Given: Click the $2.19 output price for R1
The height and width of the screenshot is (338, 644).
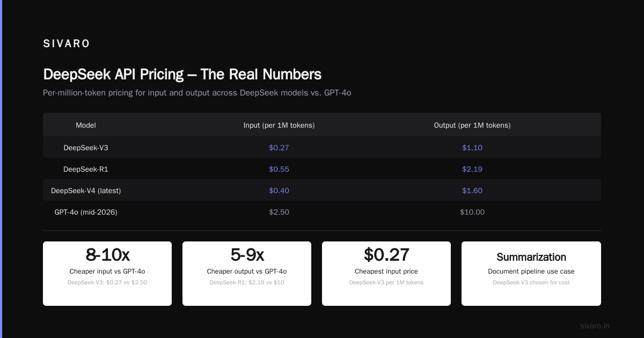Looking at the screenshot, I should pos(472,169).
